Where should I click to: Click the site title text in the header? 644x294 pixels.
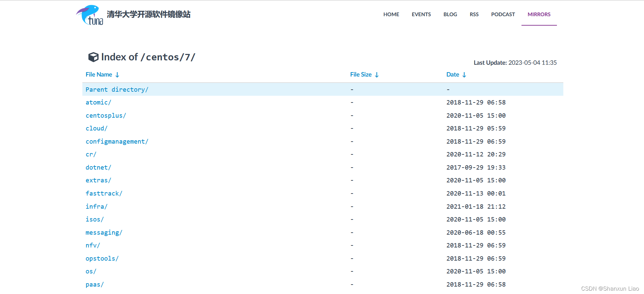point(149,14)
